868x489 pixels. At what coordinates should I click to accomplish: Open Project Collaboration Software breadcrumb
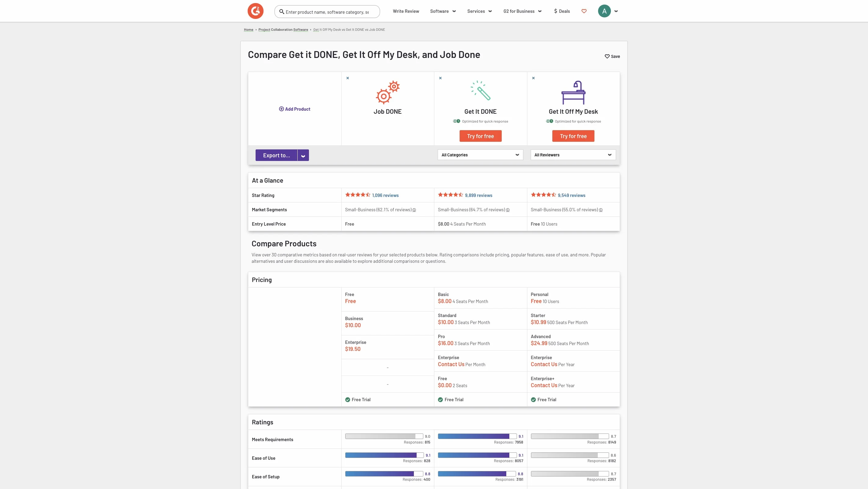[283, 30]
